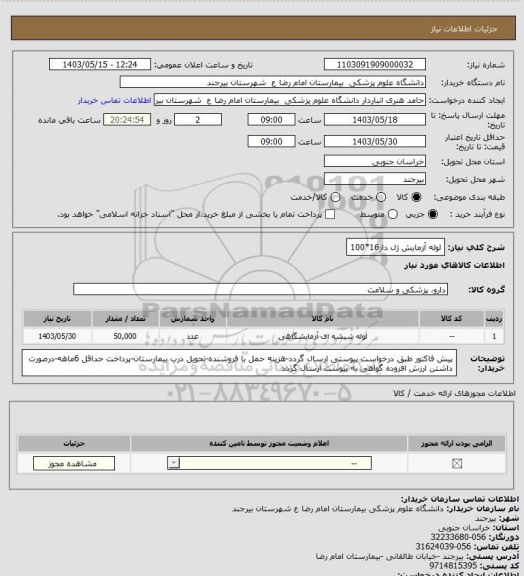Click the postal code 9714815395
Viewport: 524px width, 576px height.
453,565
